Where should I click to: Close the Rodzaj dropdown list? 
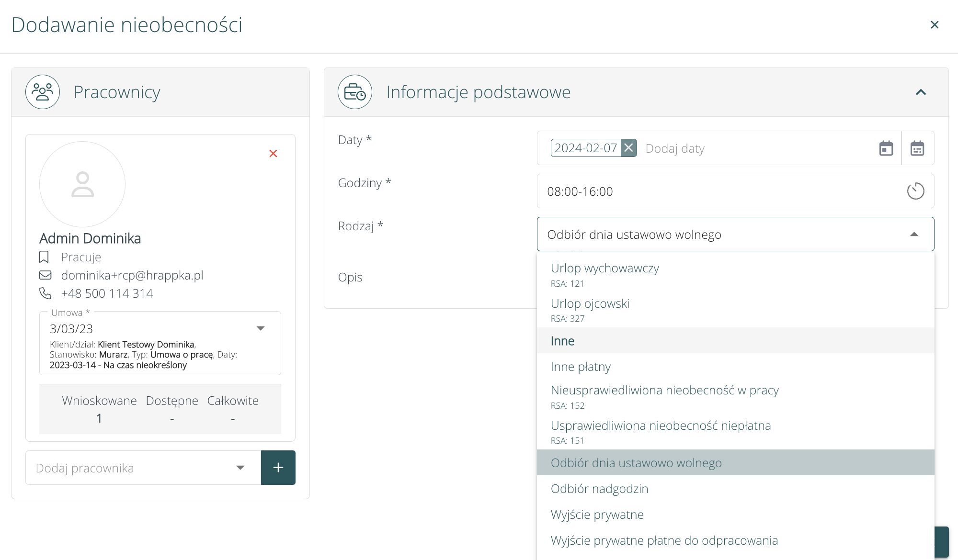pyautogui.click(x=913, y=234)
